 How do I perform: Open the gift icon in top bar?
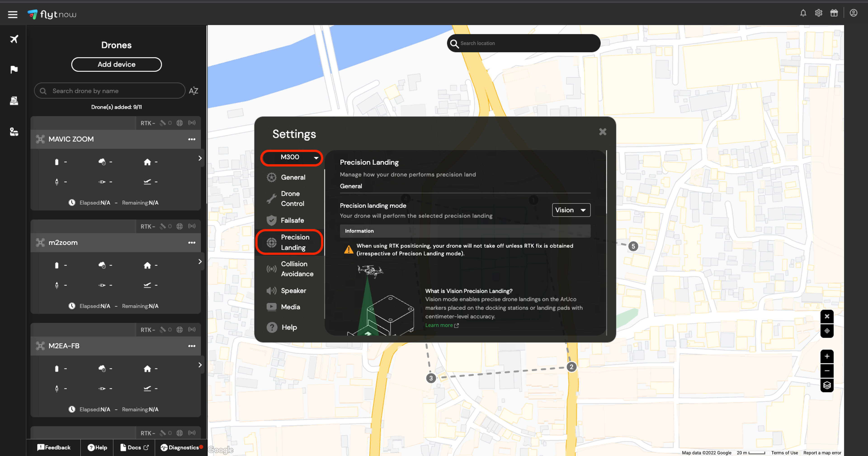pyautogui.click(x=834, y=13)
